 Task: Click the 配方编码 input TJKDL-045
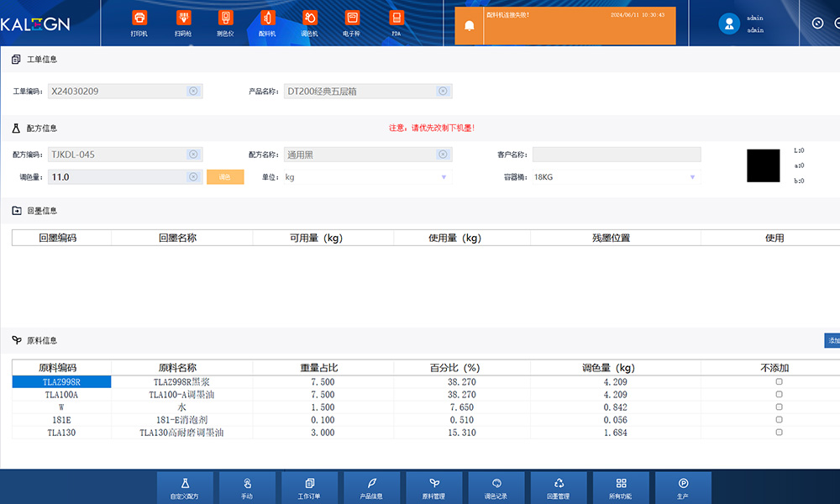point(125,155)
